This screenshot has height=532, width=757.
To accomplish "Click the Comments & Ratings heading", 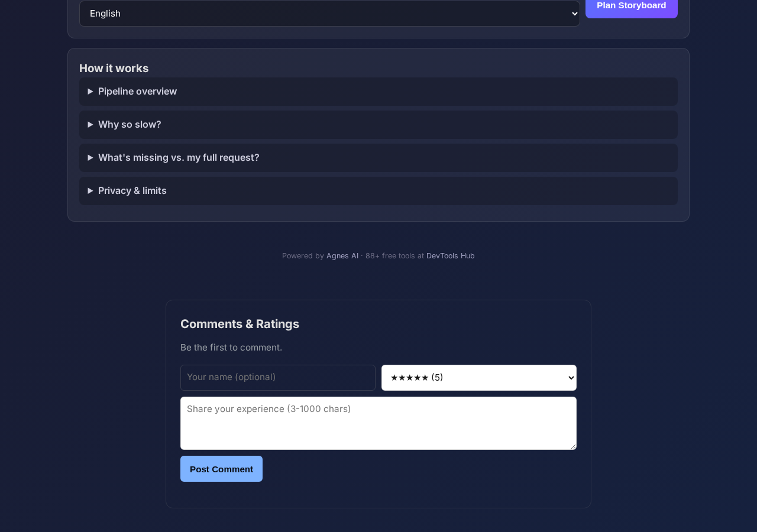I will click(240, 324).
